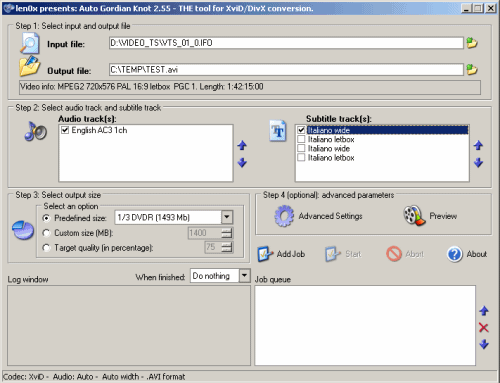
Task: Click About text
Action: pyautogui.click(x=477, y=254)
